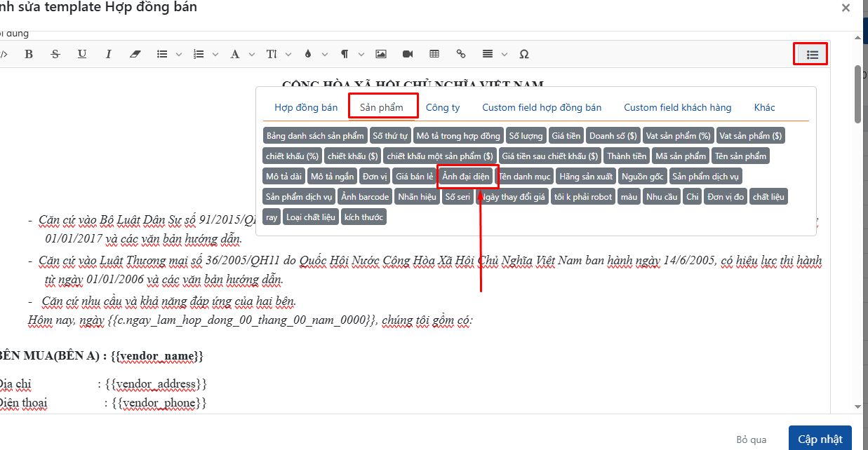868x450 pixels.
Task: Open the special characters Omega icon
Action: pyautogui.click(x=524, y=54)
